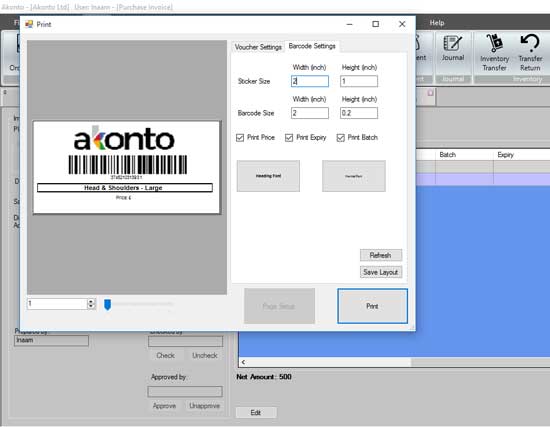Open the Transfer Return ribbon icon
550x427 pixels.
(x=530, y=52)
